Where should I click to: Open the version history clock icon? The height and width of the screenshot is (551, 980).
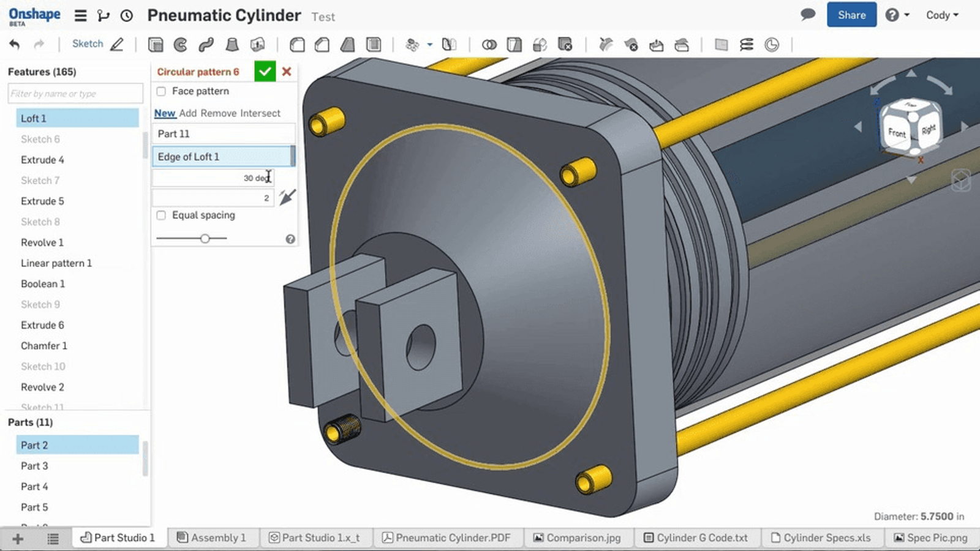pyautogui.click(x=127, y=16)
